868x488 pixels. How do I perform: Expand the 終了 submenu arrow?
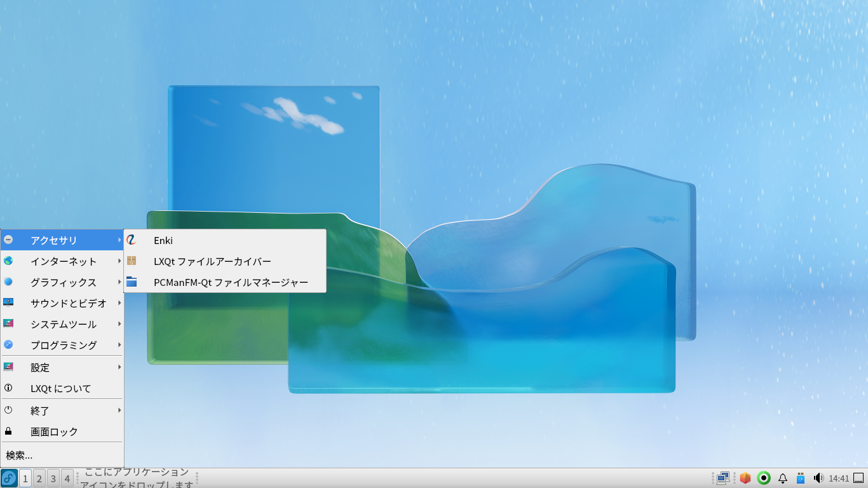coord(119,410)
